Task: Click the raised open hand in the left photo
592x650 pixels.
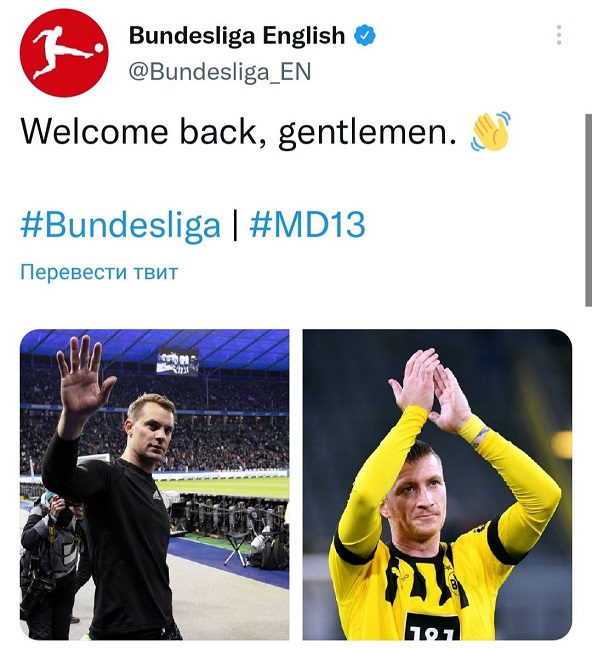Action: click(x=83, y=378)
